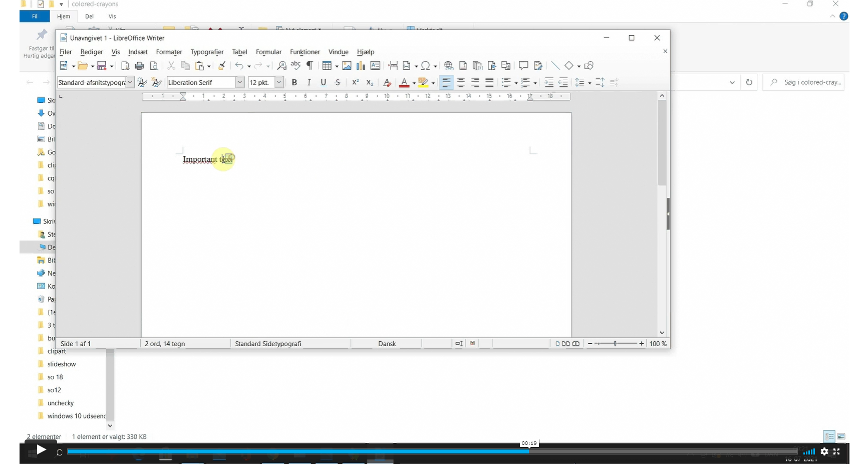The height and width of the screenshot is (464, 868).
Task: Click the font color red swatch
Action: point(404,83)
